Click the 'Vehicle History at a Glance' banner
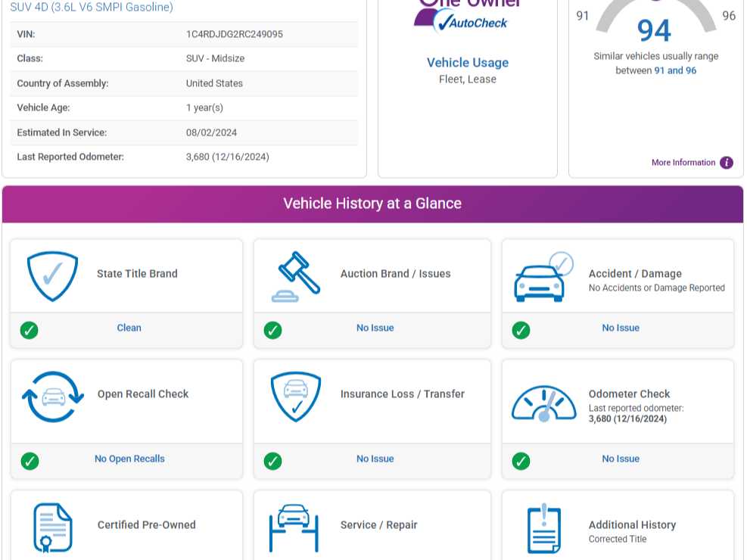 click(372, 204)
